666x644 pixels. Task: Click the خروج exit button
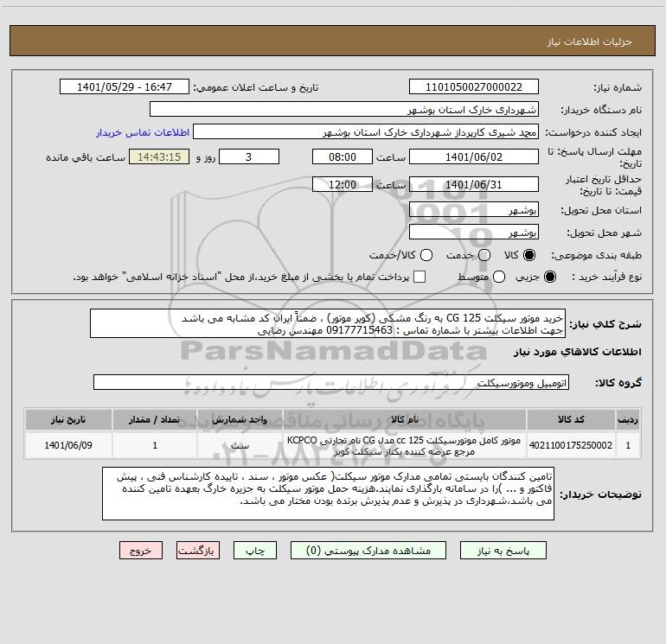point(141,551)
